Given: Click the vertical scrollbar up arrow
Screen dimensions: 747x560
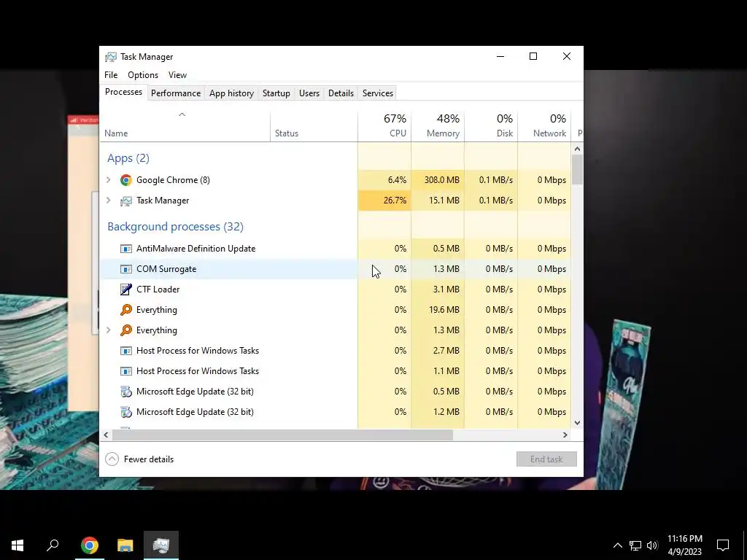Looking at the screenshot, I should [578, 149].
